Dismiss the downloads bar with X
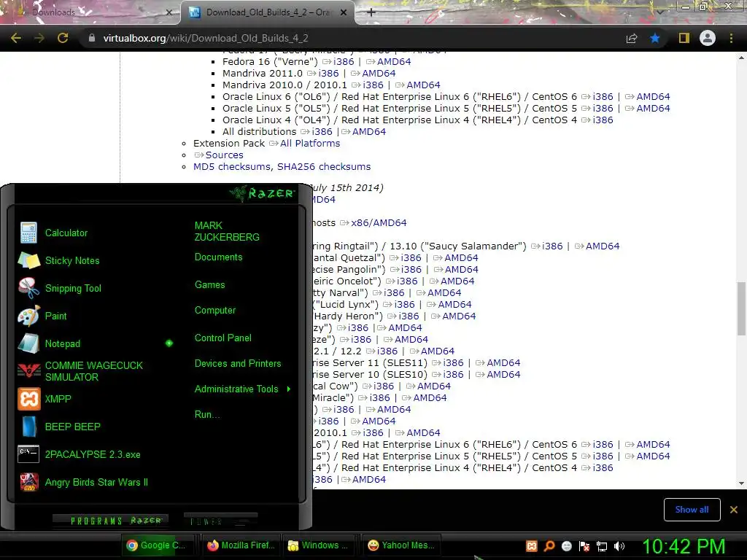This screenshot has width=747, height=560. pyautogui.click(x=734, y=510)
